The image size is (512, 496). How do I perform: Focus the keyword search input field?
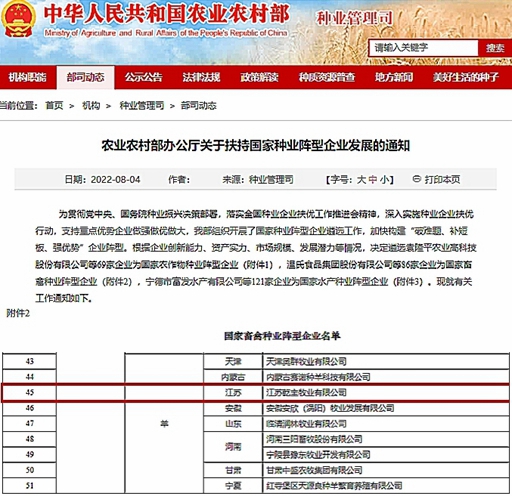click(423, 48)
